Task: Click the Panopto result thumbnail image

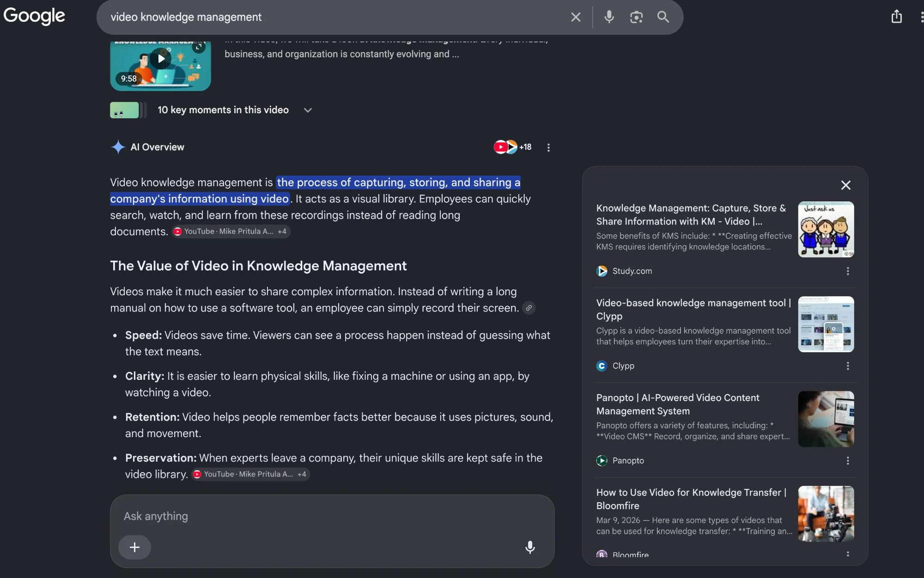Action: coord(826,419)
